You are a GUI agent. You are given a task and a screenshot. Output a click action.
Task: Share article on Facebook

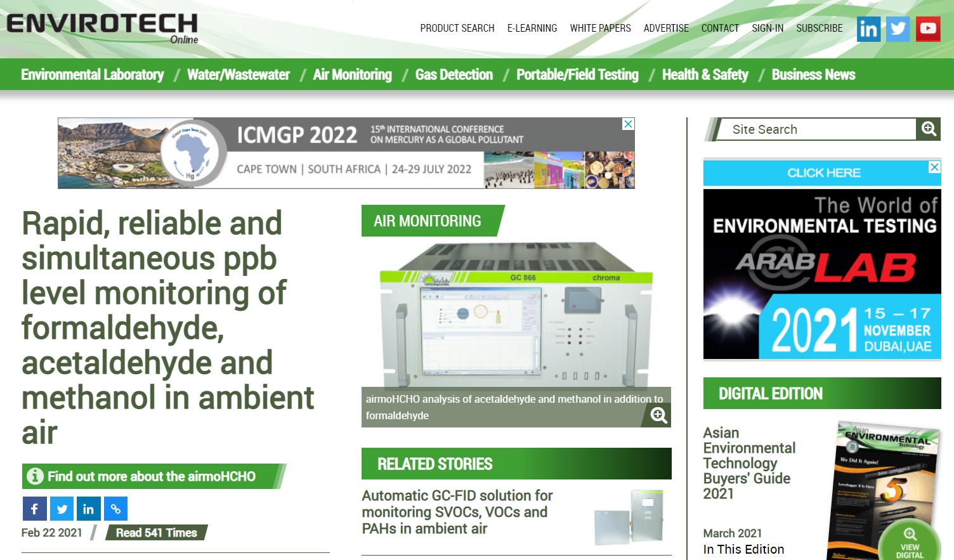pos(34,509)
